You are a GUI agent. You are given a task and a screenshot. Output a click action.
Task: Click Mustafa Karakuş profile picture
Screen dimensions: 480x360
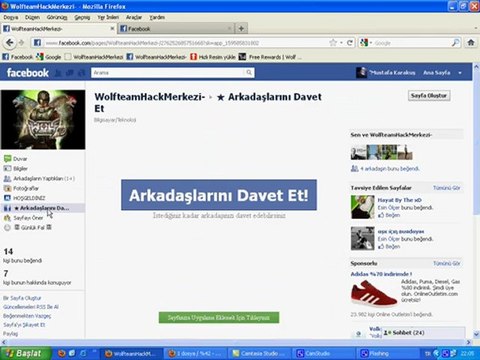click(361, 73)
